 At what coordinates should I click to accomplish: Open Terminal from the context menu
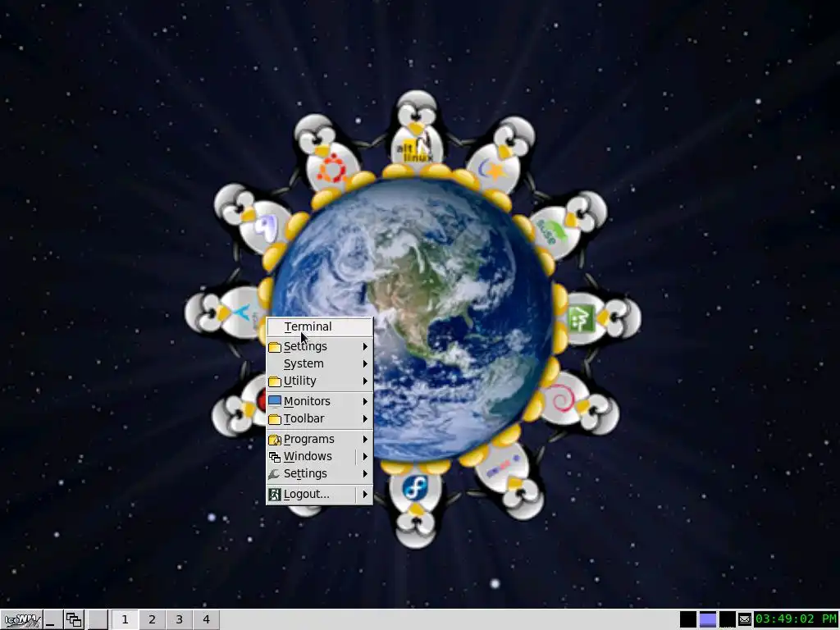click(319, 326)
